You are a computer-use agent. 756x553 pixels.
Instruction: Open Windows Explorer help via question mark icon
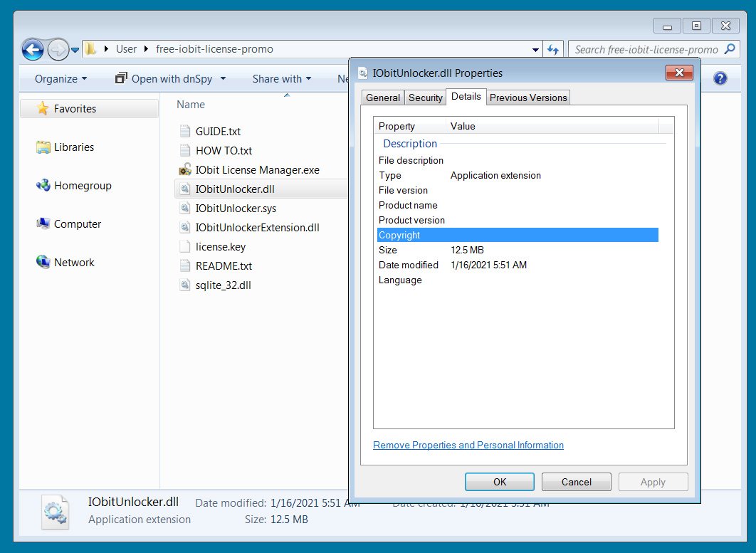pos(719,78)
